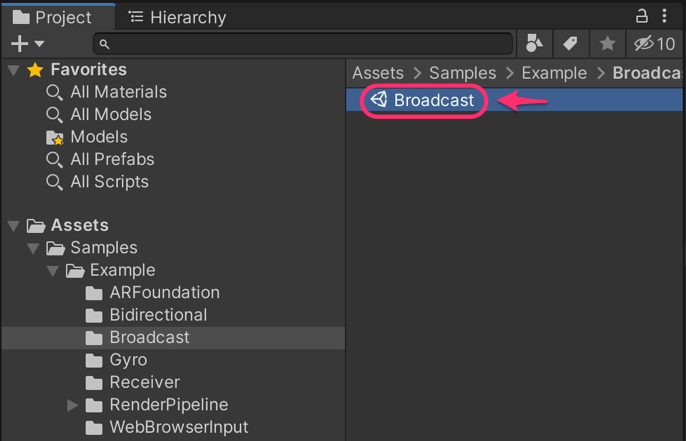
Task: Click the search by label icon
Action: pyautogui.click(x=570, y=43)
